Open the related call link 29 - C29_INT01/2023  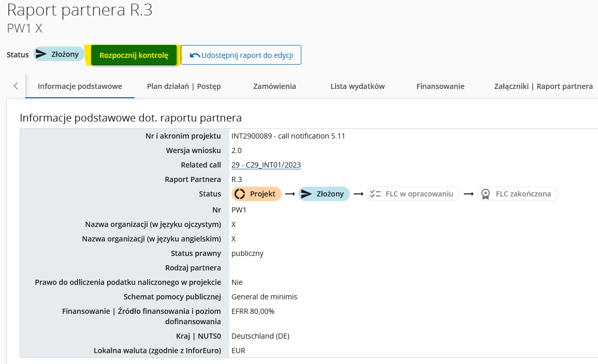point(266,165)
